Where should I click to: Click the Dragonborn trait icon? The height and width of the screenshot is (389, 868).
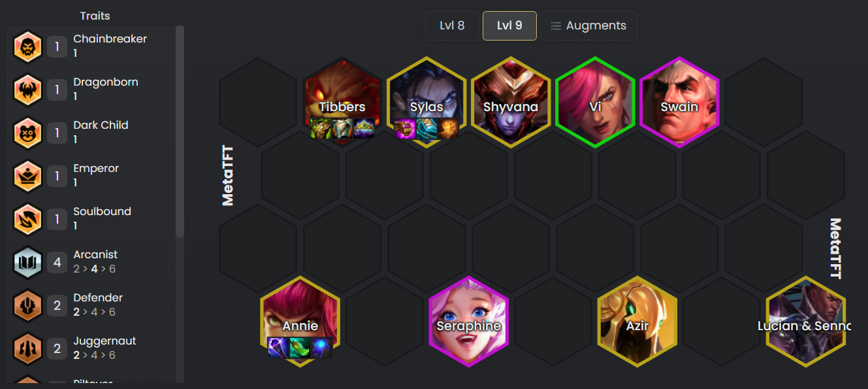pos(27,90)
